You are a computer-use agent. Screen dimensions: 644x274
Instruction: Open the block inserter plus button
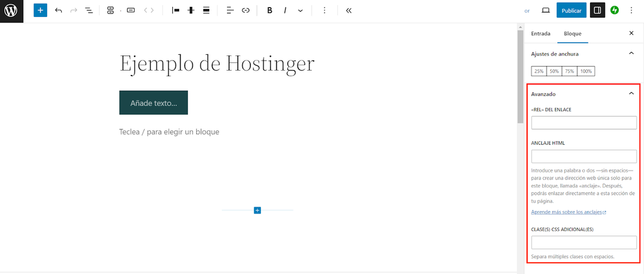[x=40, y=10]
